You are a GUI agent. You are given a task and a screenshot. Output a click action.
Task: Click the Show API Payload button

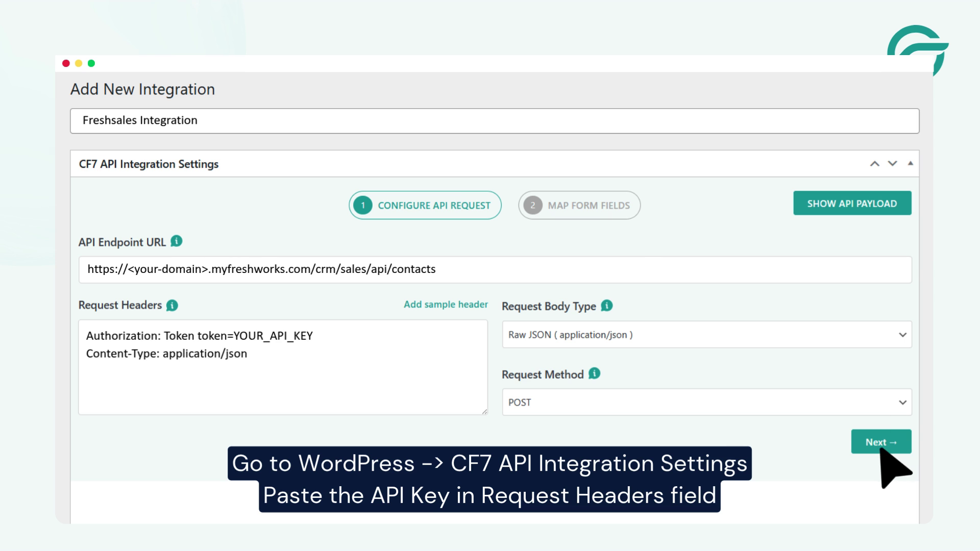(852, 203)
